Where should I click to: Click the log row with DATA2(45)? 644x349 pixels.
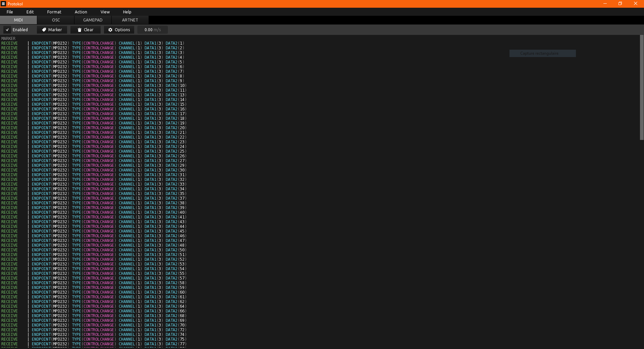click(x=94, y=231)
